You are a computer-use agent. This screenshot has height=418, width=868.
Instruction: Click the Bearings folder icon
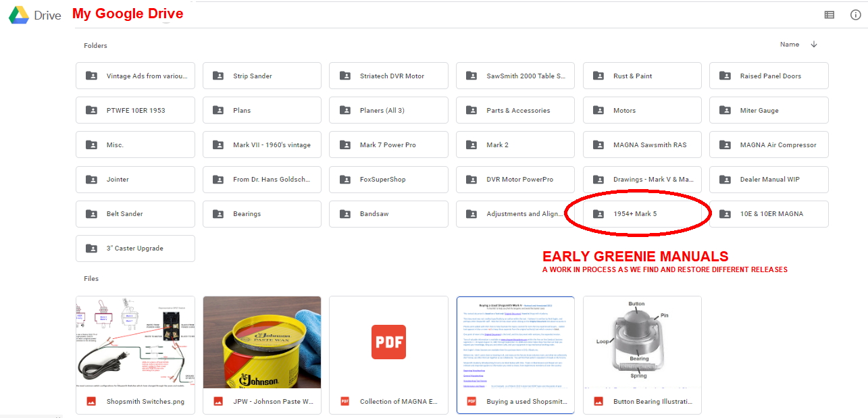tap(218, 213)
